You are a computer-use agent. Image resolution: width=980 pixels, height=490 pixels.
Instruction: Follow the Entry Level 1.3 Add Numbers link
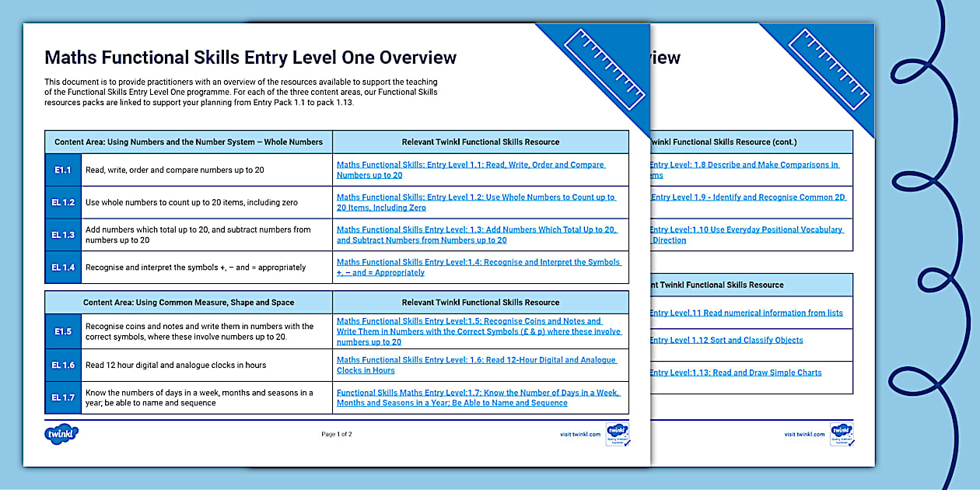[x=476, y=235]
